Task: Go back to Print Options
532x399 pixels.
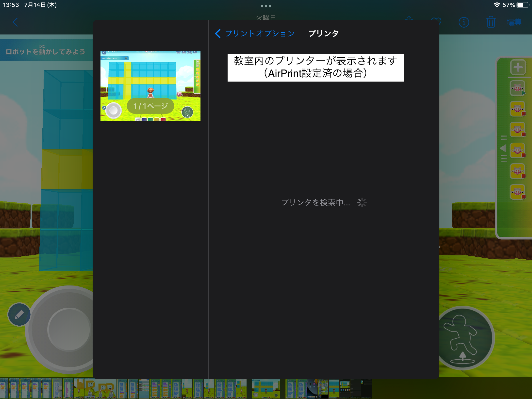Action: pos(255,33)
